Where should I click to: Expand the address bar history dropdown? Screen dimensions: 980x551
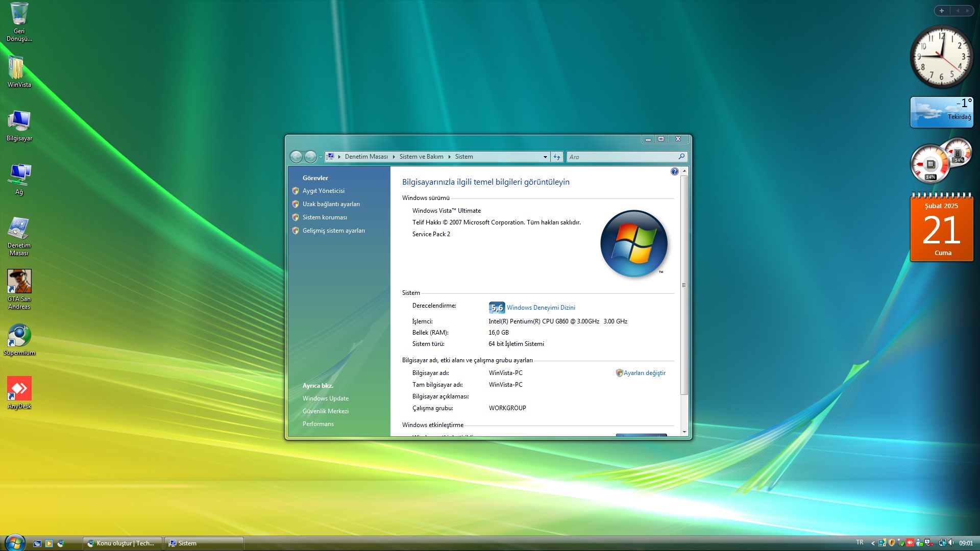point(545,157)
